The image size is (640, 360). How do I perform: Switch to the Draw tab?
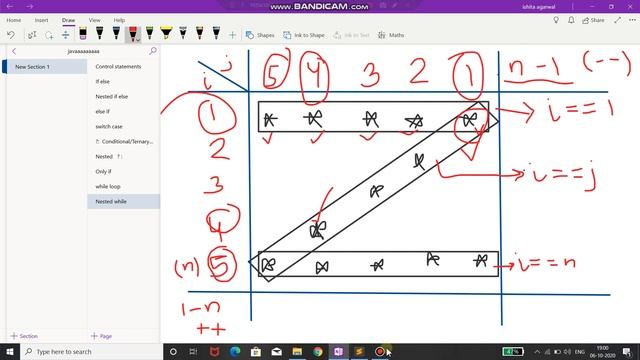pyautogui.click(x=69, y=20)
